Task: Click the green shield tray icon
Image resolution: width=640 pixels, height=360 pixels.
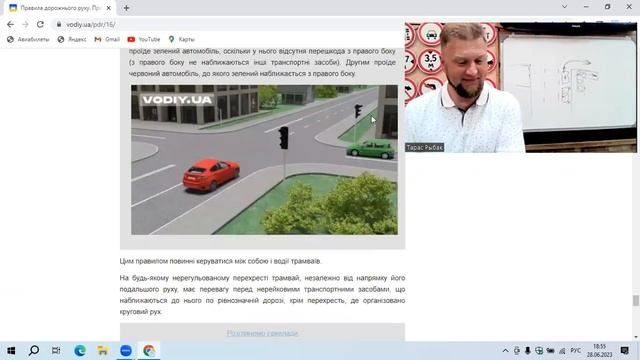Action: tap(539, 351)
